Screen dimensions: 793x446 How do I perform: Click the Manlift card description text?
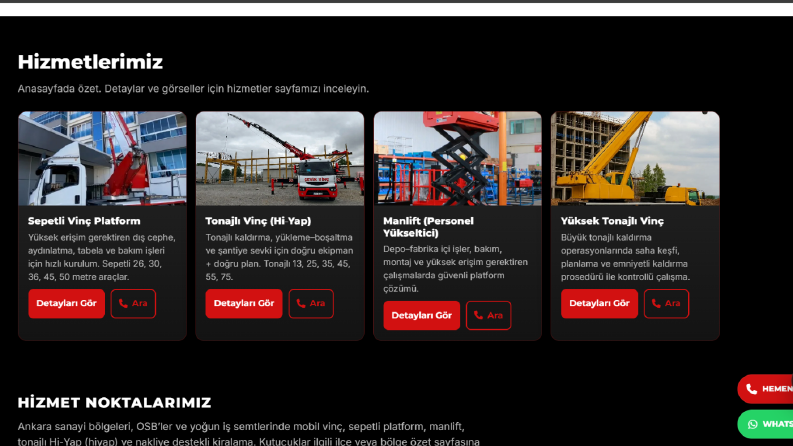tap(455, 269)
